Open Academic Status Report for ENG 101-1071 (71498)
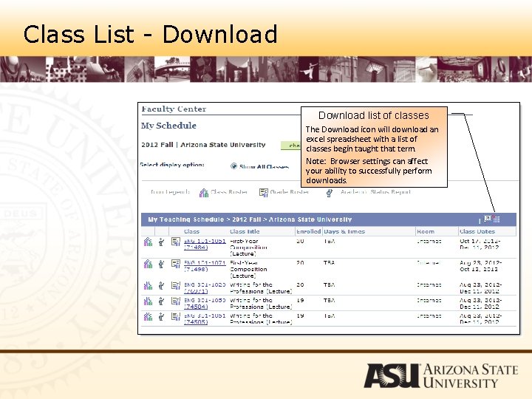 (162, 264)
